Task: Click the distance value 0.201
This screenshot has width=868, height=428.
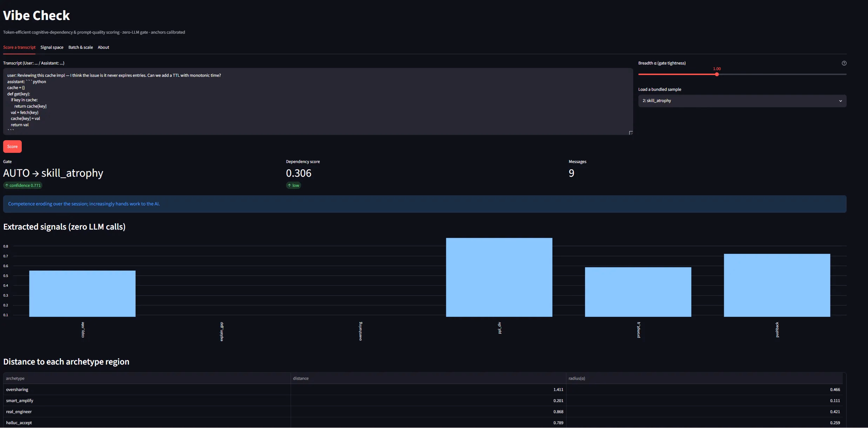Action: pos(558,401)
